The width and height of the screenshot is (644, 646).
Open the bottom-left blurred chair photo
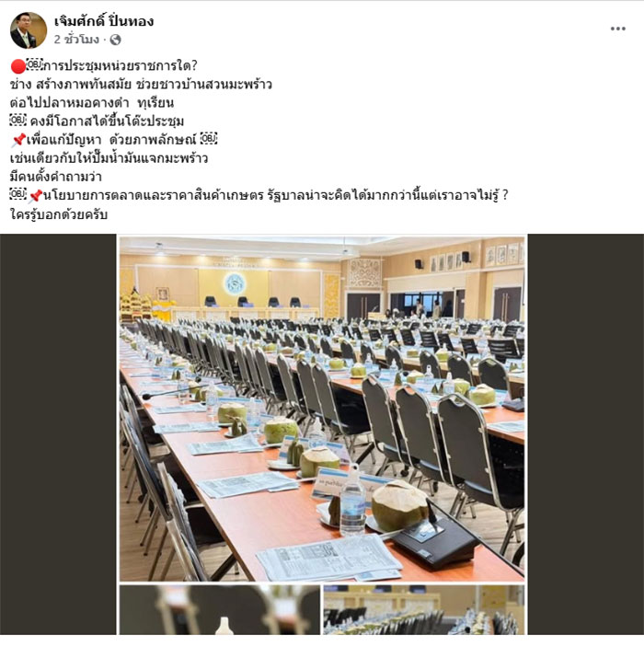tap(220, 610)
